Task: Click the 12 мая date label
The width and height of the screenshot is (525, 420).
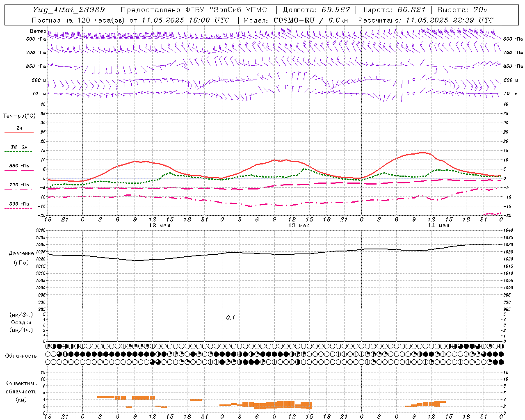Action: pyautogui.click(x=159, y=226)
